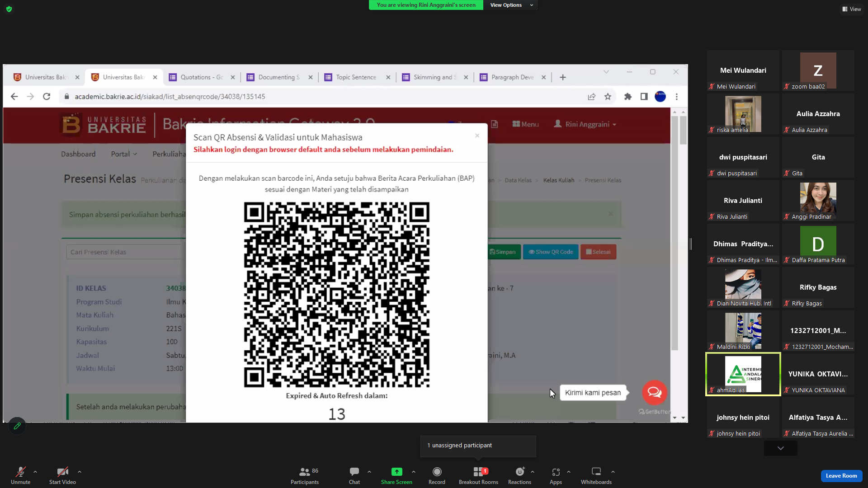Select Anggi Pradinar video thumbnail

point(818,201)
